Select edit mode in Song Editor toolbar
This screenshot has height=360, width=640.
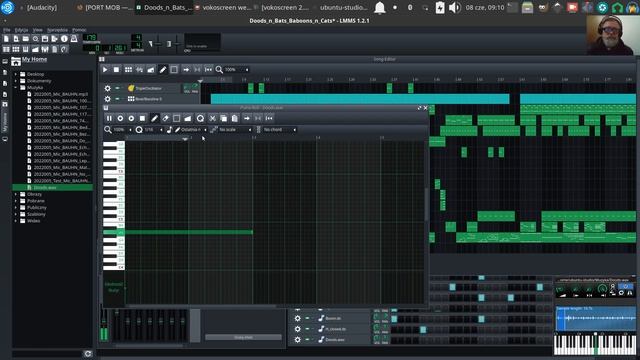[174, 70]
